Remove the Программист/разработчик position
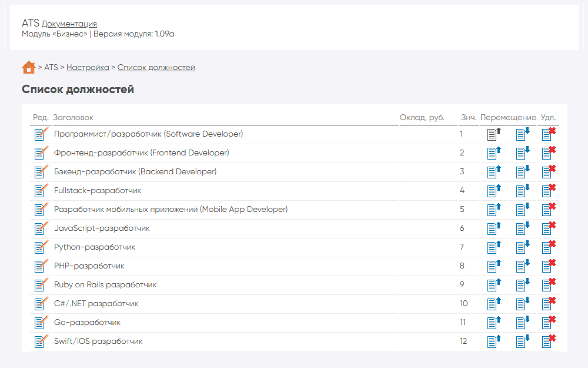The width and height of the screenshot is (588, 368). (549, 134)
